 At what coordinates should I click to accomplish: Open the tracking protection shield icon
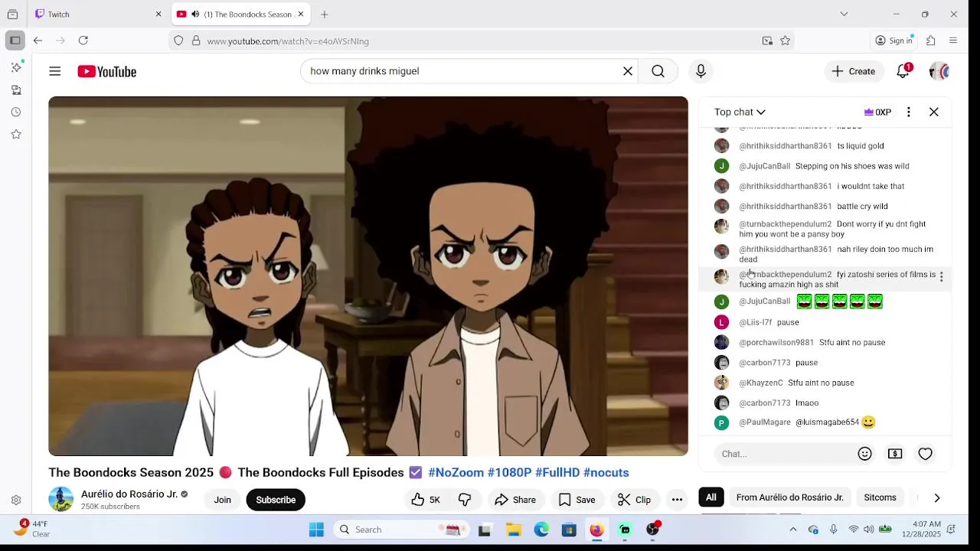[178, 41]
